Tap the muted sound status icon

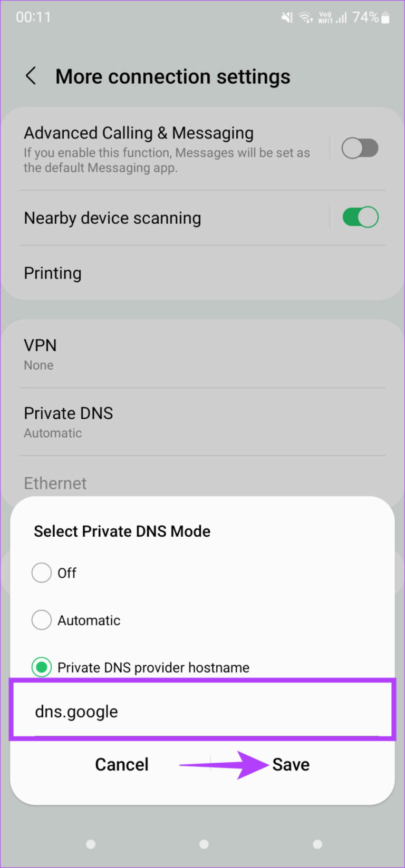[287, 18]
